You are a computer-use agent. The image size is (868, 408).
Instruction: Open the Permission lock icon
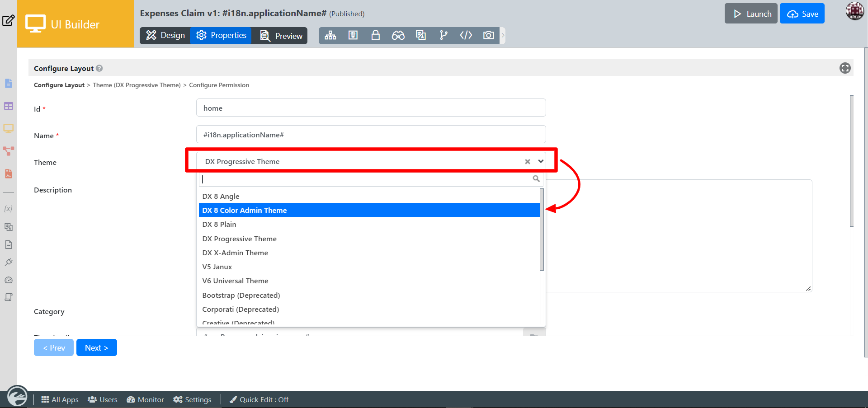point(376,35)
